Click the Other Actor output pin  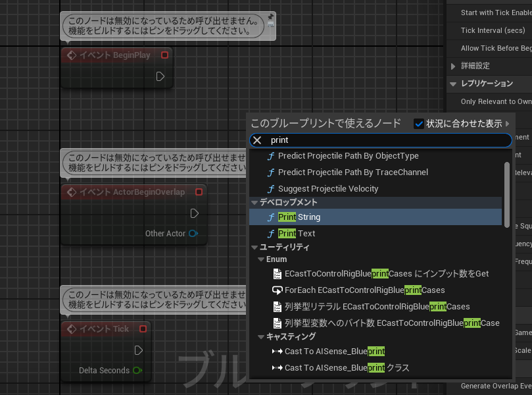(193, 234)
